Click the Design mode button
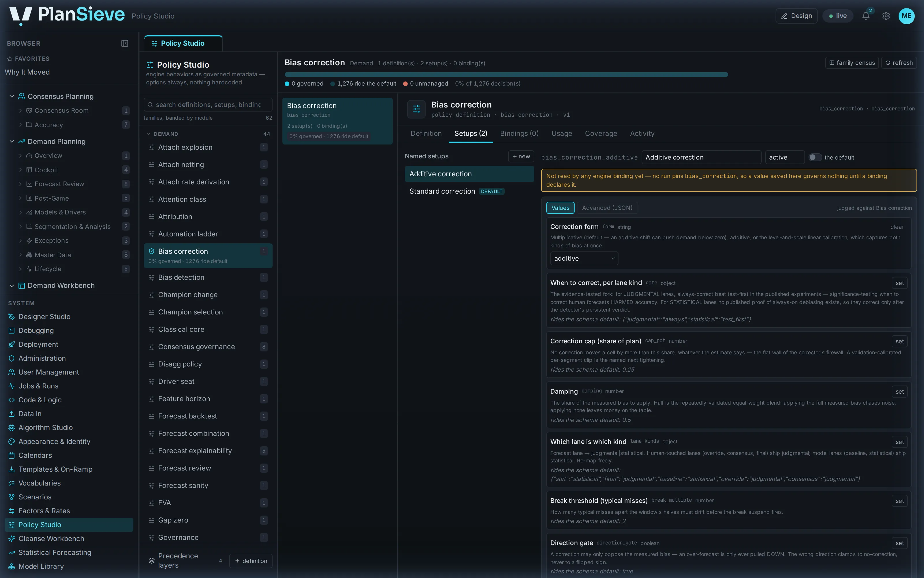Viewport: 924px width, 578px height. click(x=796, y=16)
